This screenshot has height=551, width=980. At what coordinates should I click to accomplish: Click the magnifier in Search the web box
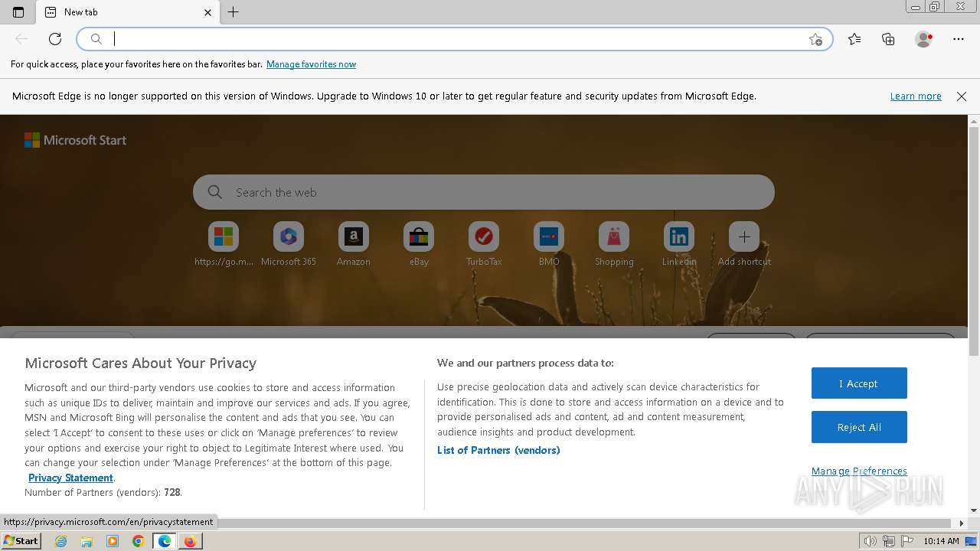[x=215, y=192]
